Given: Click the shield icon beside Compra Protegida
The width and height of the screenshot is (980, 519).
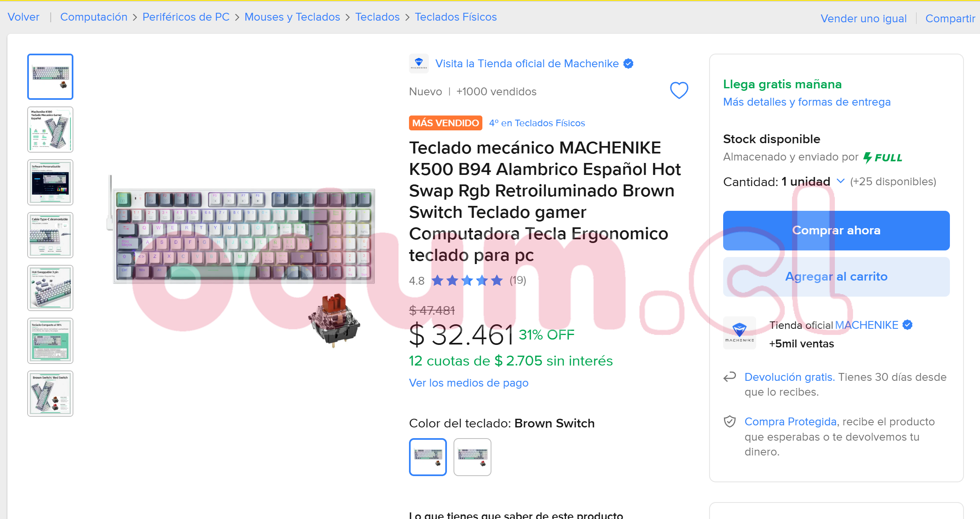Looking at the screenshot, I should pos(730,422).
